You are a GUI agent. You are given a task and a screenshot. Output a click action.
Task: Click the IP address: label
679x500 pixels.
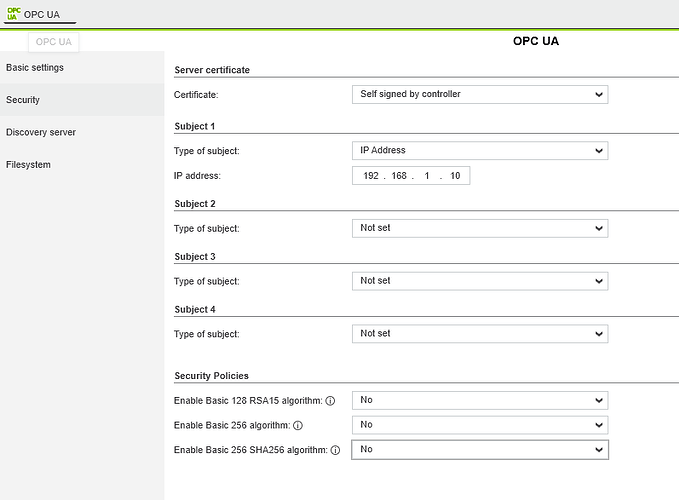197,176
